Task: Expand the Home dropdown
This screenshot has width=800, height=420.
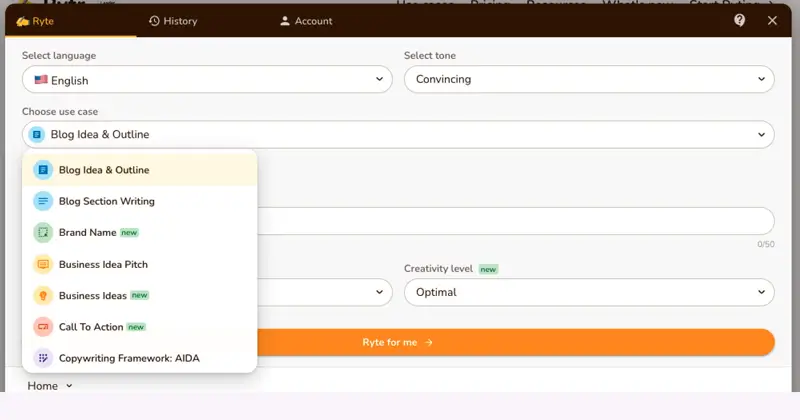Action: pyautogui.click(x=49, y=386)
